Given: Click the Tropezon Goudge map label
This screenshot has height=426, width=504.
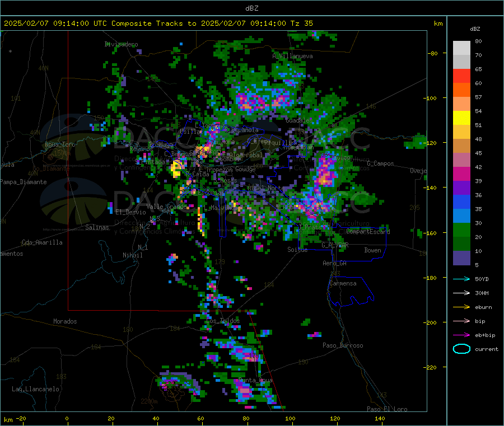Looking at the screenshot, I should [231, 169].
